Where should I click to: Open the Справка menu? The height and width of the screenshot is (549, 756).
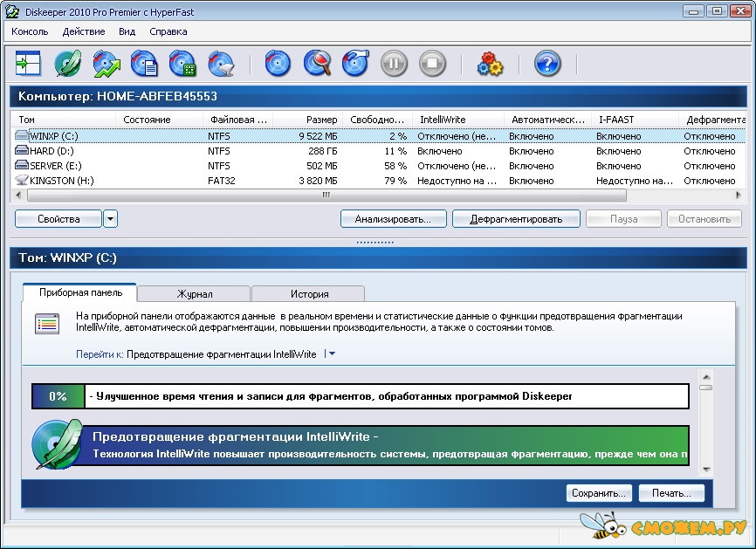(x=168, y=31)
